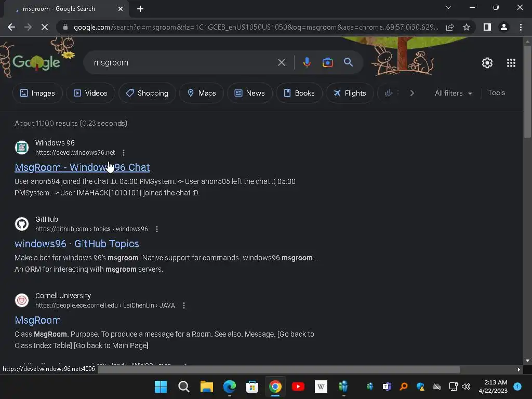The width and height of the screenshot is (532, 399).
Task: View site information via lock icon
Action: coord(65,27)
